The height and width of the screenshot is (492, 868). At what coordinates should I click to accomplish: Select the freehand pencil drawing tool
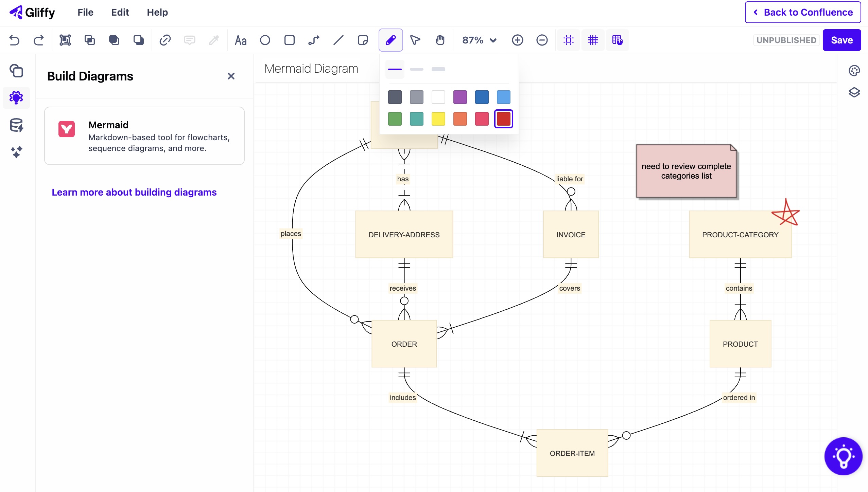pos(390,40)
